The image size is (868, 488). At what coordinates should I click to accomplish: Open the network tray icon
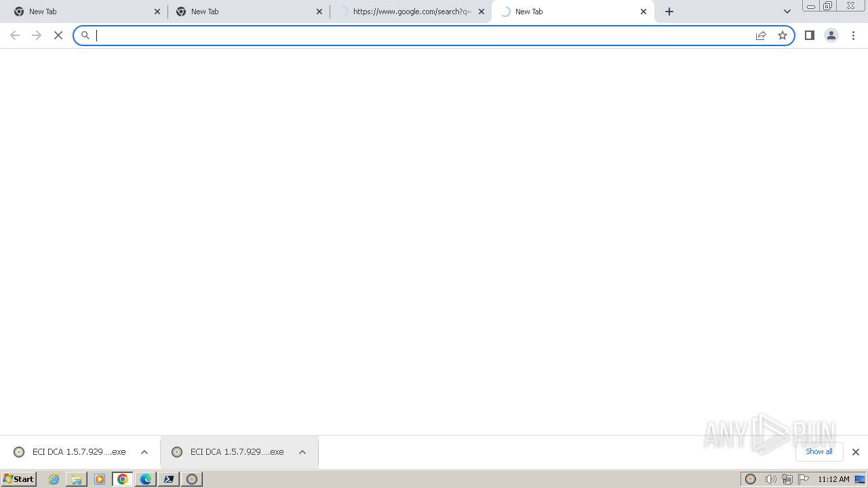tap(787, 479)
